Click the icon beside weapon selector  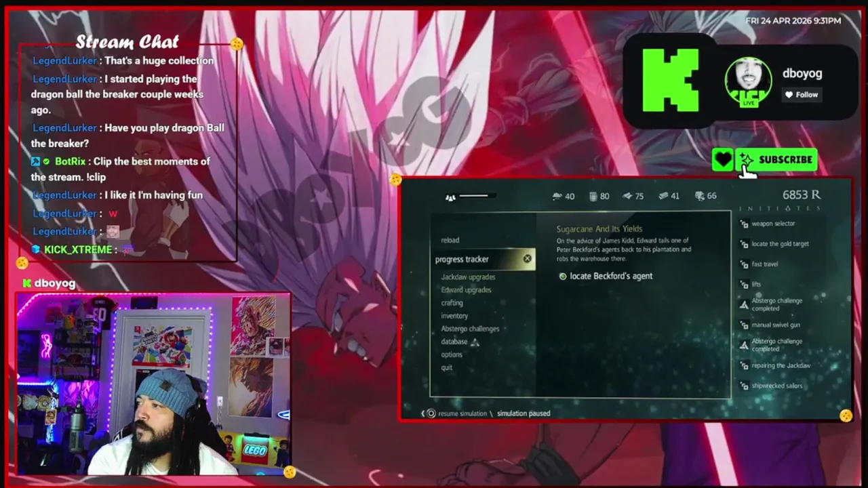744,224
